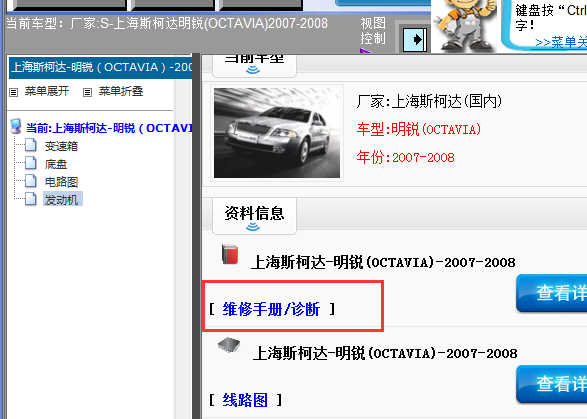This screenshot has width=587, height=419.
Task: Click page icon next to 电路图
Action: [31, 181]
